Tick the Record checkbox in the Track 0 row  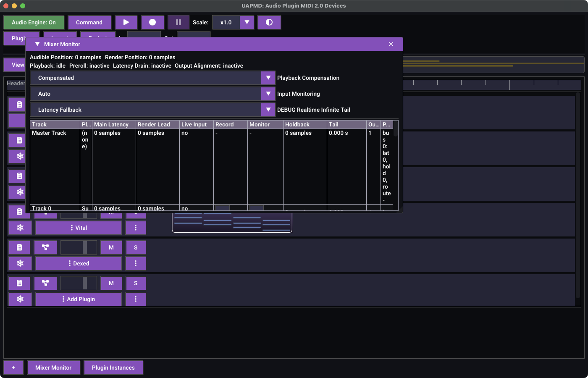pos(223,208)
